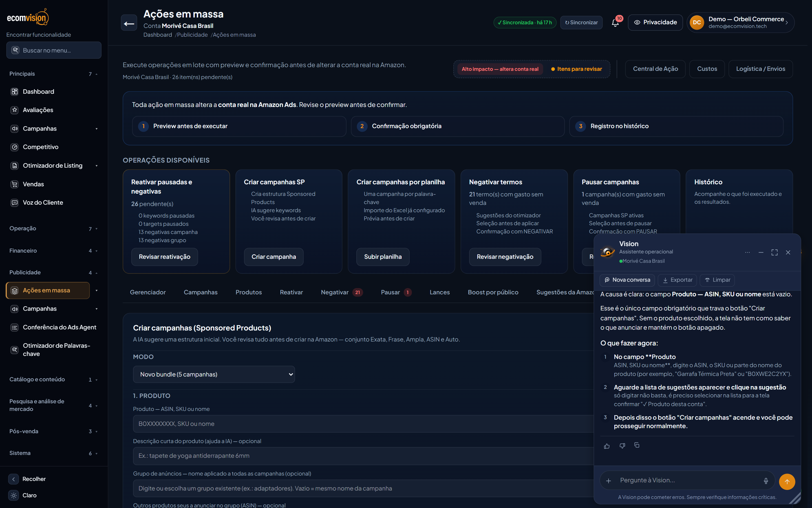Click the Recolher collapse arrow icon
Viewport: 812px width, 508px height.
(14, 479)
